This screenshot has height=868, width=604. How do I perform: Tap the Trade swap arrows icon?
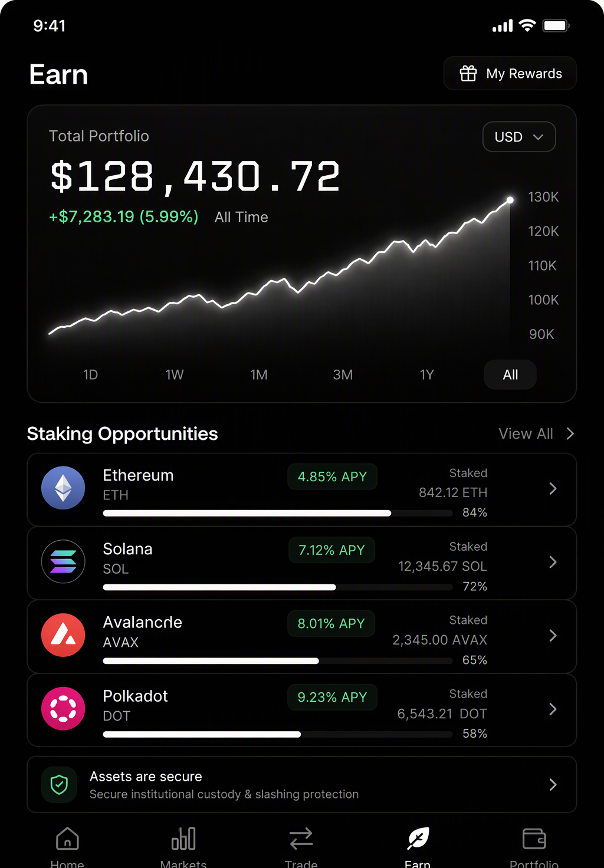301,839
